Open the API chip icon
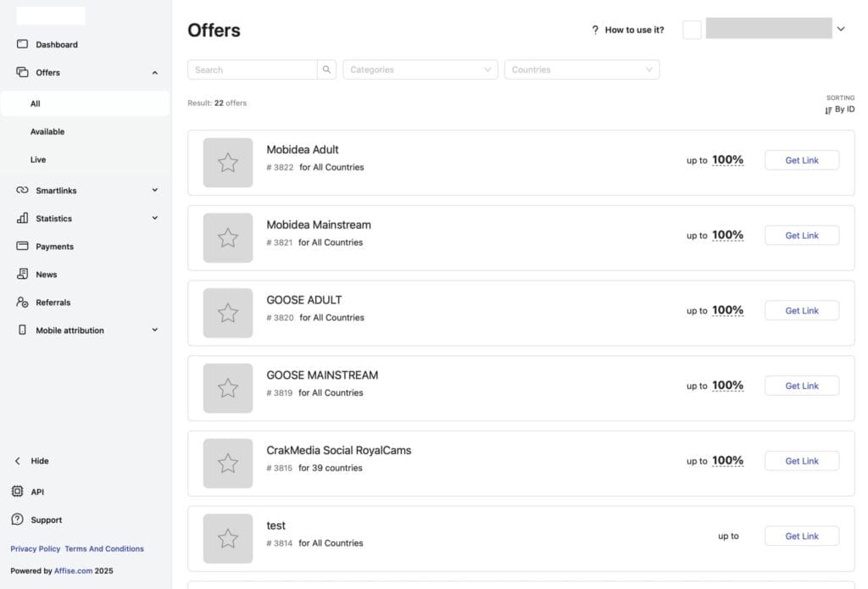This screenshot has height=589, width=868. [x=17, y=492]
